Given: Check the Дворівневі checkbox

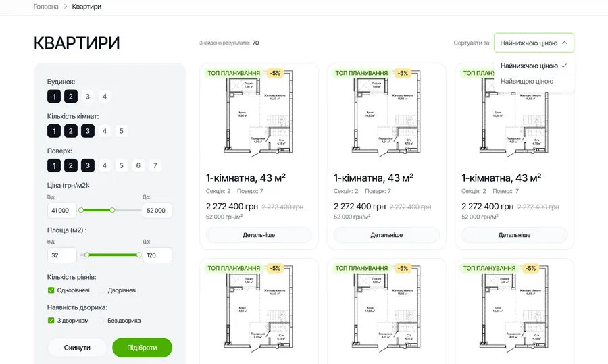Looking at the screenshot, I should pos(101,290).
